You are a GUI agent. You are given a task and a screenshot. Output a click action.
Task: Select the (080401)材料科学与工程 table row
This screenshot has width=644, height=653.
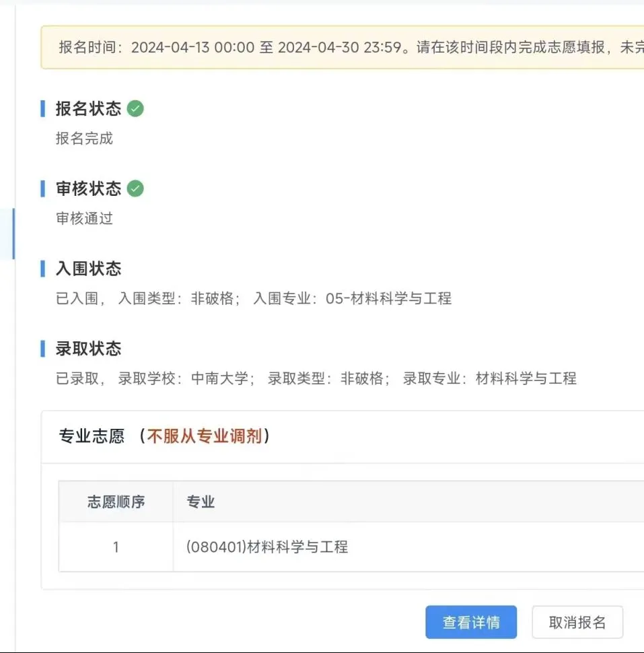351,547
